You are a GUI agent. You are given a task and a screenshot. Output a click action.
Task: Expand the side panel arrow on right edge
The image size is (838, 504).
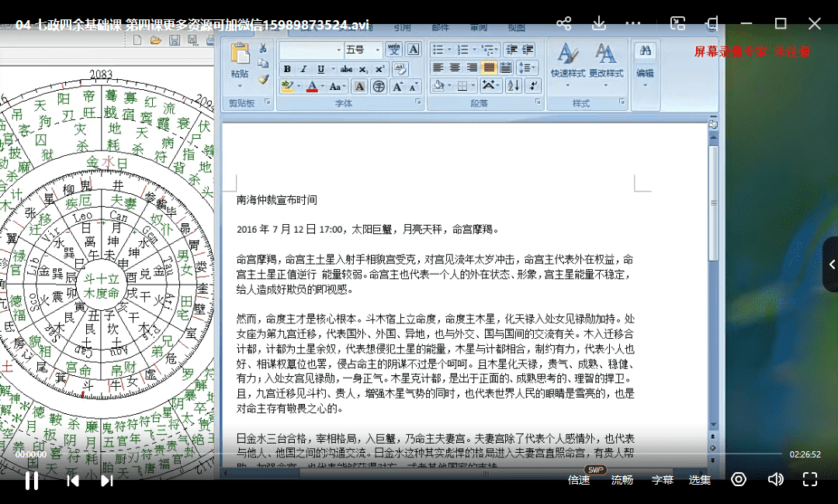(x=831, y=264)
